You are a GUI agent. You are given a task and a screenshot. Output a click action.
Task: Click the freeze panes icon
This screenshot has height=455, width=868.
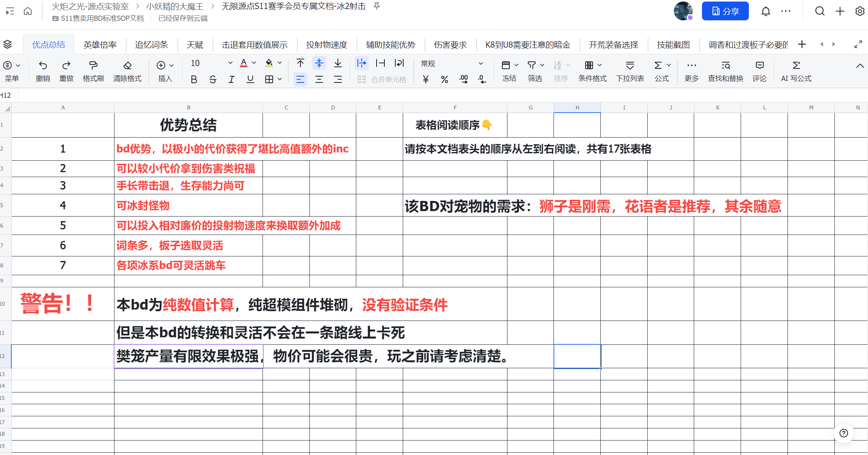(505, 65)
